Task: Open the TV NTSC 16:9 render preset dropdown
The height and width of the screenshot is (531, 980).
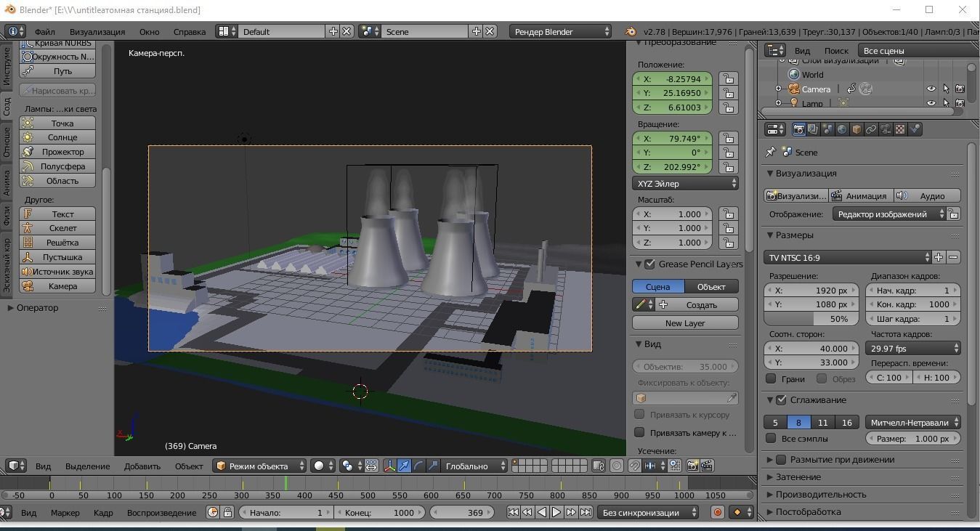Action: pyautogui.click(x=847, y=257)
